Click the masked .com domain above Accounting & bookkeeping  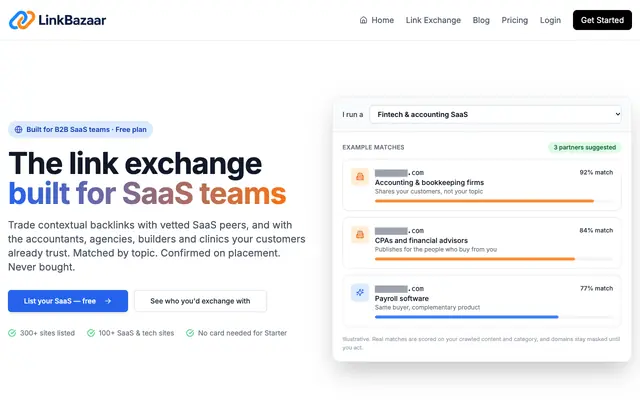tap(399, 173)
